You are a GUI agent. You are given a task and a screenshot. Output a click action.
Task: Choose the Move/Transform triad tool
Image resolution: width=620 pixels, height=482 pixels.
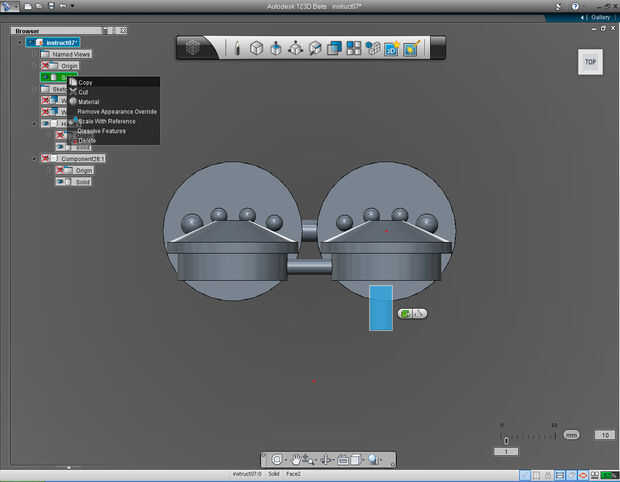point(295,48)
